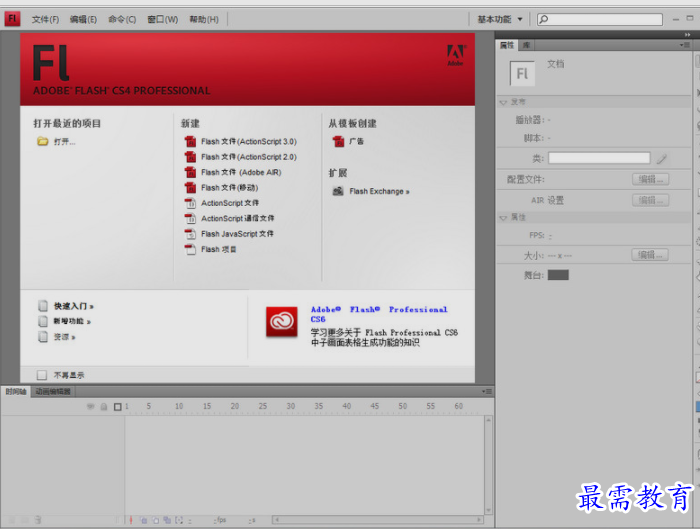Click the 打开... folder icon
The image size is (700, 529).
(43, 142)
